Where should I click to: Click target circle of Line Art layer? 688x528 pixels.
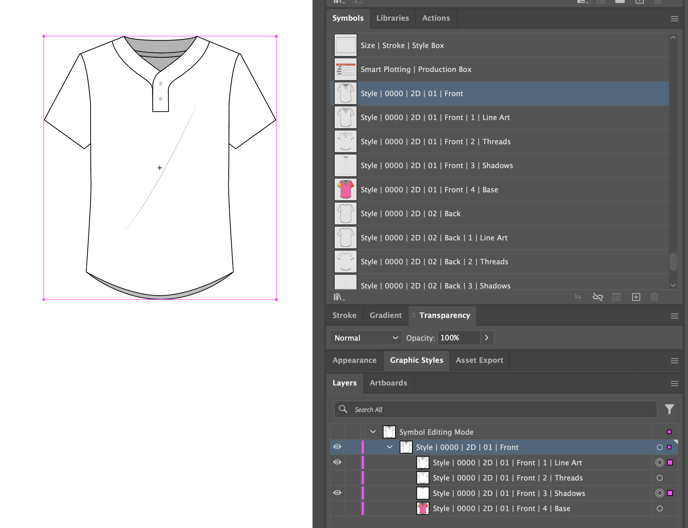pos(659,463)
